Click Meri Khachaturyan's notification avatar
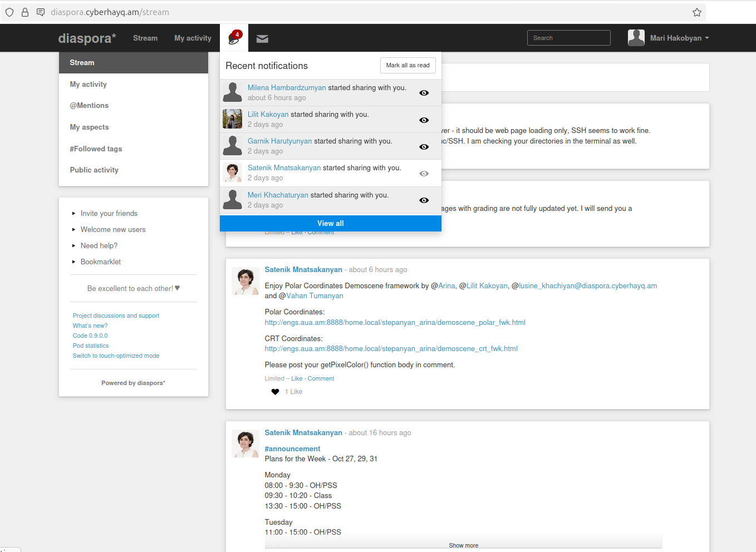Image resolution: width=756 pixels, height=552 pixels. click(x=232, y=200)
